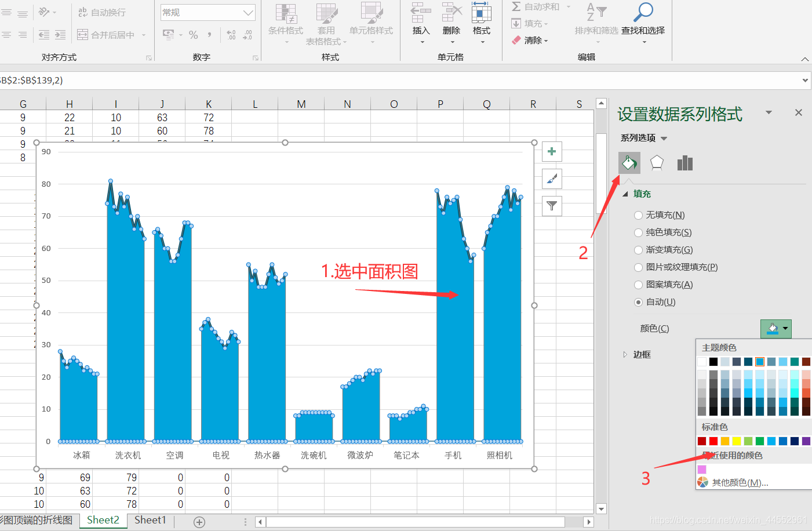Open 条件格式 conditional formatting

286,24
